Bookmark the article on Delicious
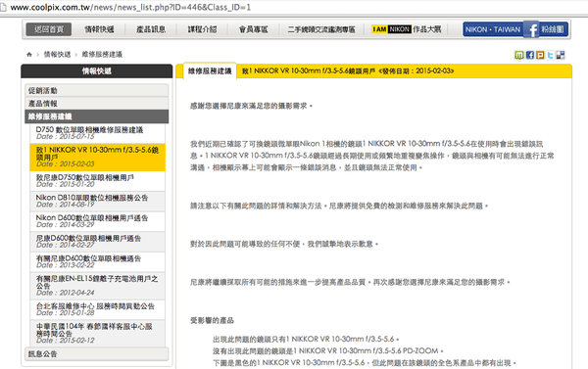The height and width of the screenshot is (369, 588). 561,55
